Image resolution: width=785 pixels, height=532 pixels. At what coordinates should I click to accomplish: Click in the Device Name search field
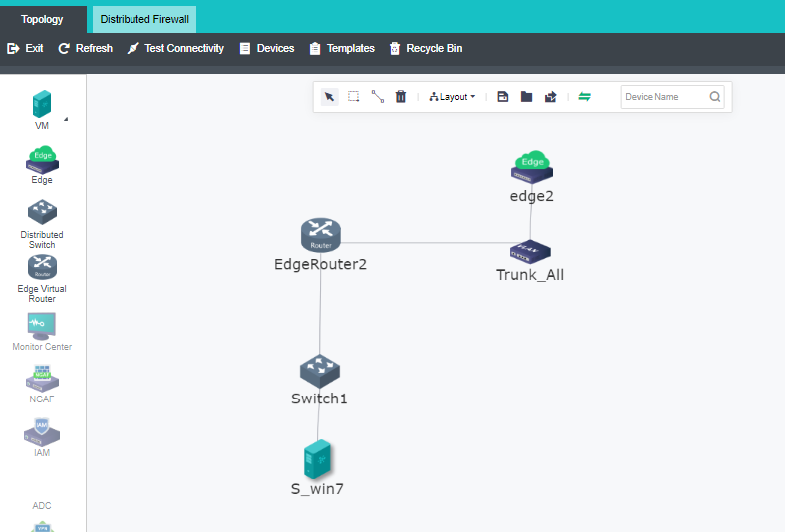pyautogui.click(x=664, y=97)
